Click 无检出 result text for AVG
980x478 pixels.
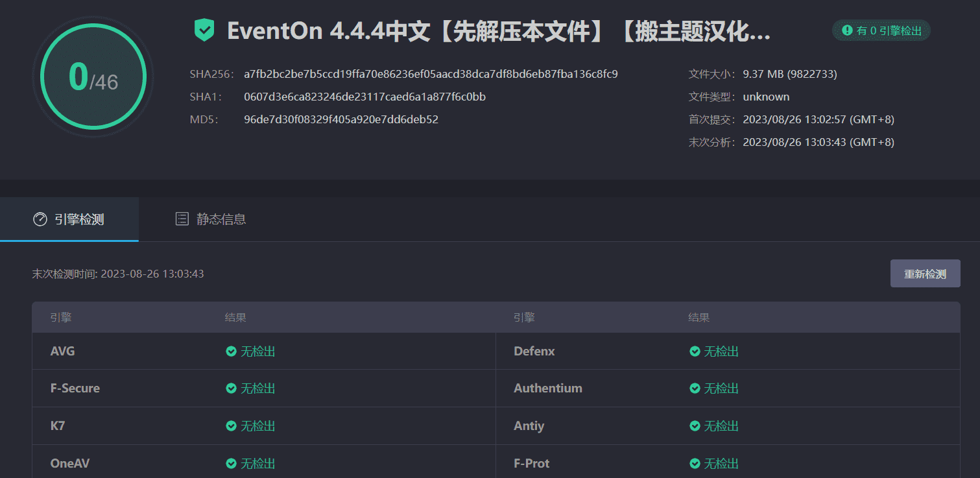(x=258, y=352)
